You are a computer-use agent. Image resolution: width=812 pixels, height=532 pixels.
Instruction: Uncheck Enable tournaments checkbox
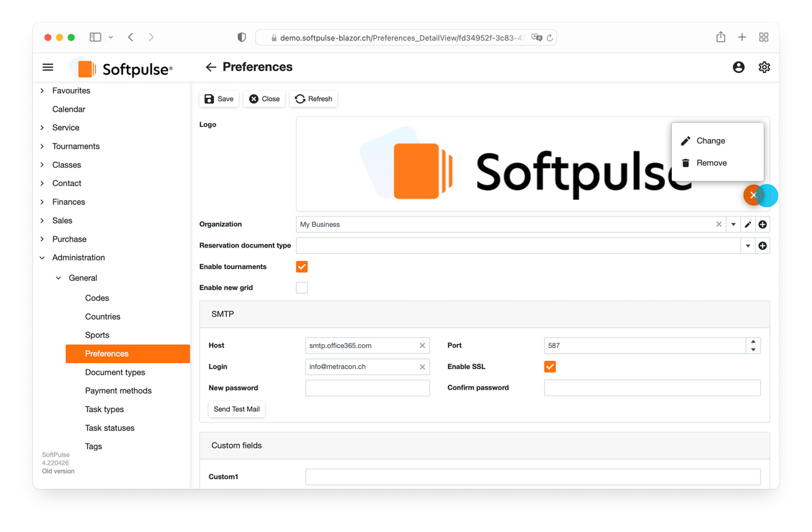(x=302, y=267)
